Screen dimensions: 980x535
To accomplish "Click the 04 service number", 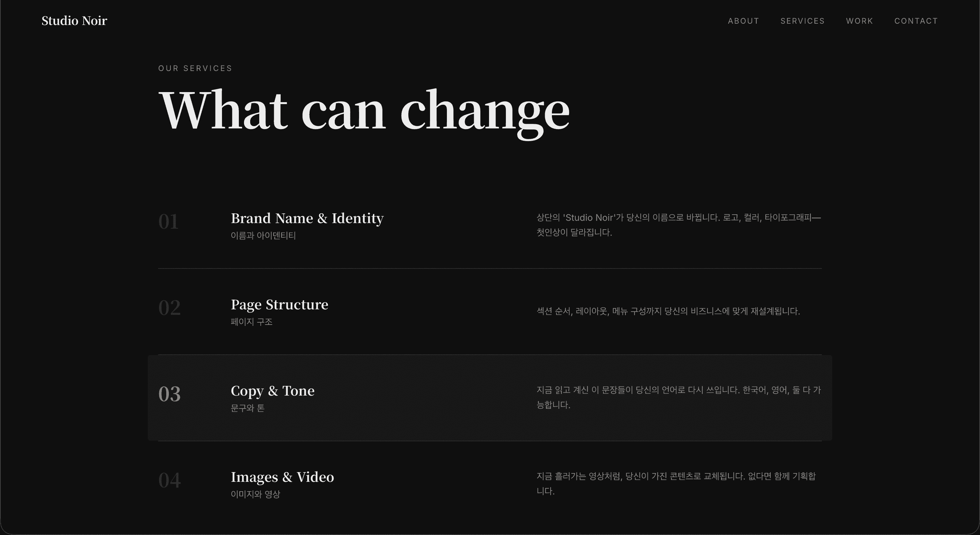I will [169, 480].
